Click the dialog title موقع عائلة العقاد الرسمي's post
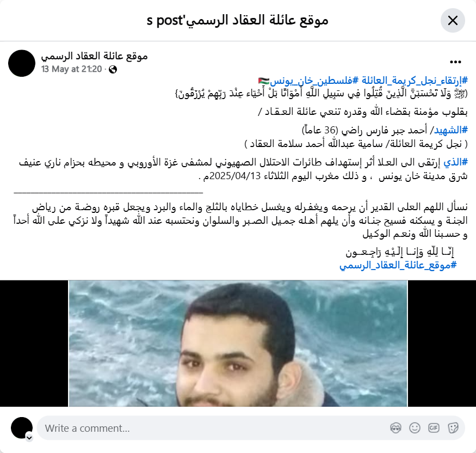 click(238, 20)
